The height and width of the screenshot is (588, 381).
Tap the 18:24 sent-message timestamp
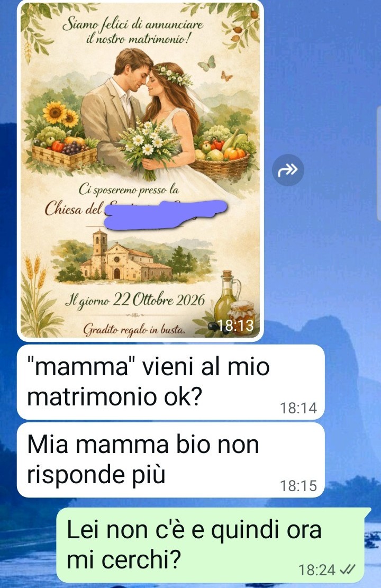click(317, 571)
